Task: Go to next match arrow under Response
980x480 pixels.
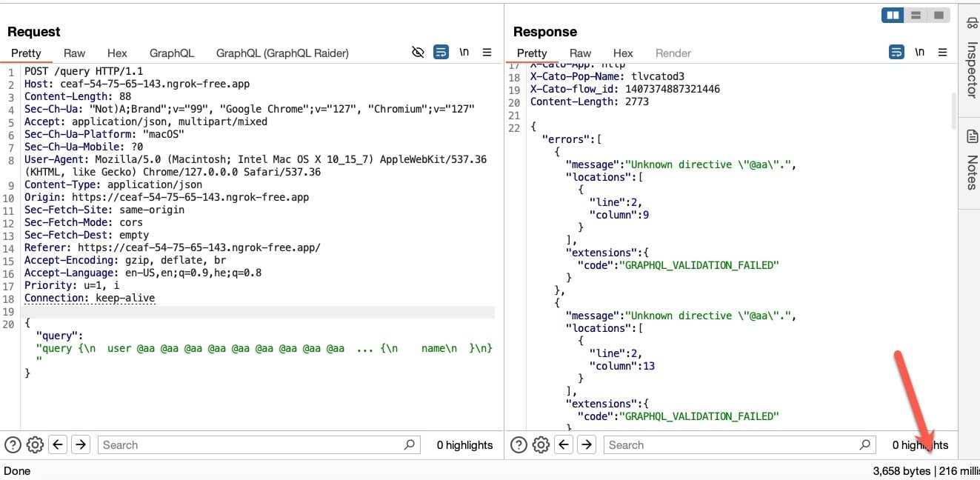Action: tap(587, 444)
